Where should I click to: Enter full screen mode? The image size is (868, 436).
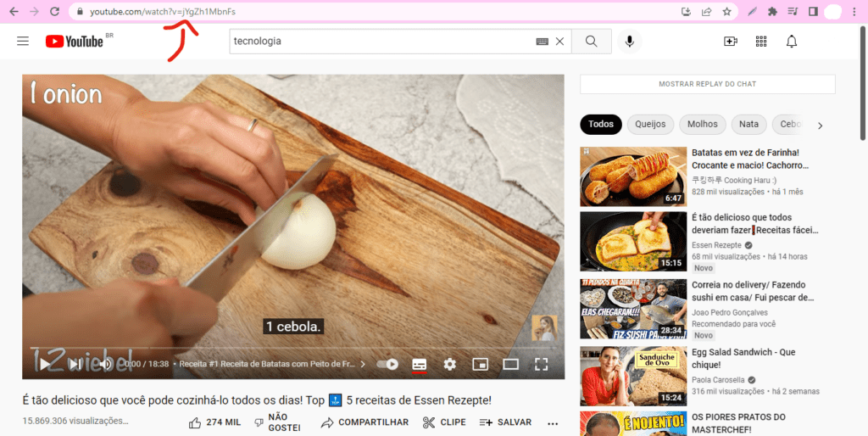pos(541,364)
